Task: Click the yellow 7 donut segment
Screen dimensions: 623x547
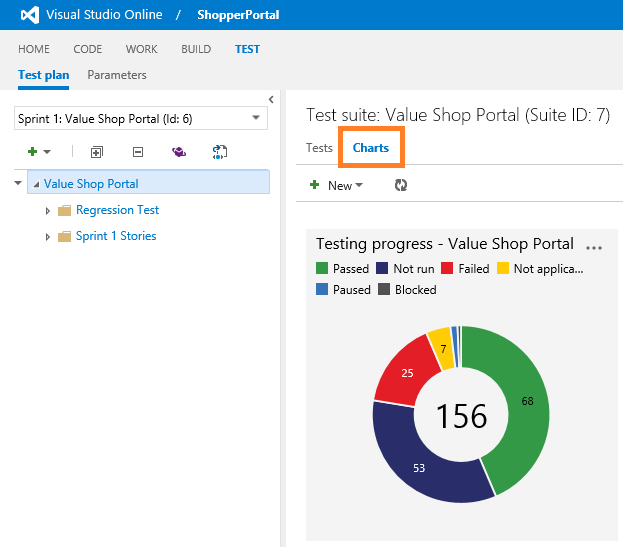Action: 443,349
